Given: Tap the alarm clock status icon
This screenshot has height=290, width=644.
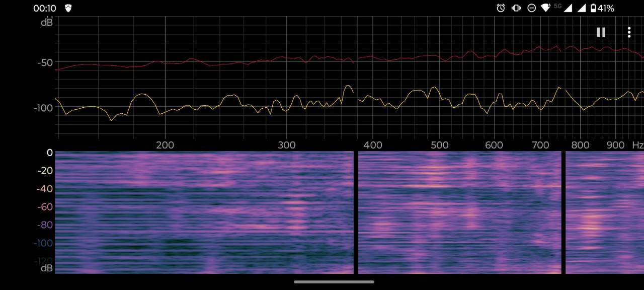Looking at the screenshot, I should point(501,8).
